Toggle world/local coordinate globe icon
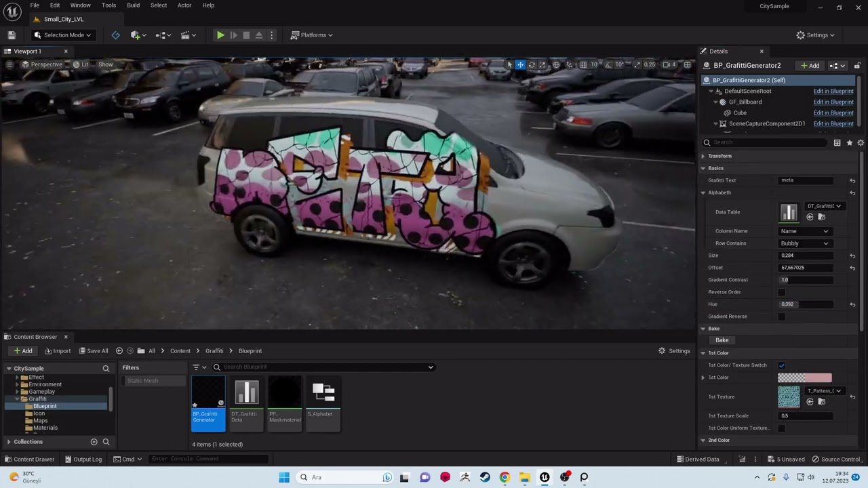 pos(556,65)
